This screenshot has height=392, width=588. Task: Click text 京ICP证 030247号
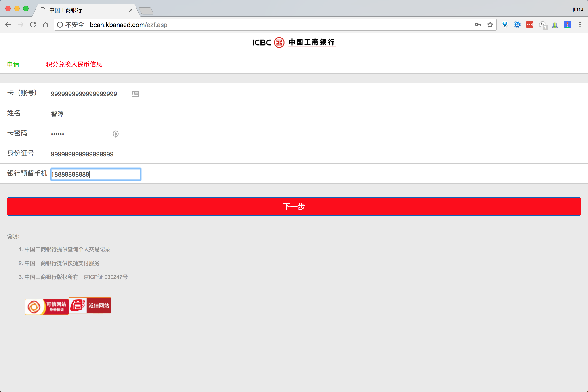click(105, 277)
